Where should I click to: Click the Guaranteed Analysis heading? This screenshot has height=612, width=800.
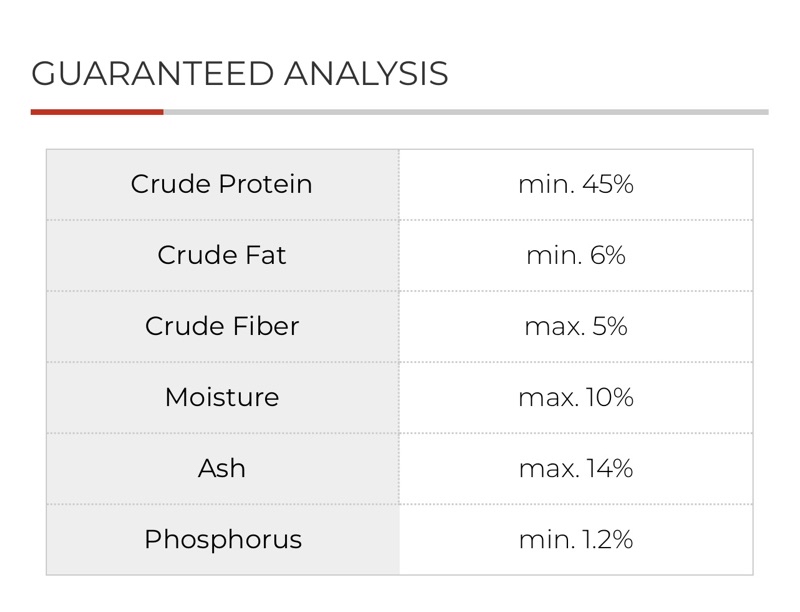point(239,73)
